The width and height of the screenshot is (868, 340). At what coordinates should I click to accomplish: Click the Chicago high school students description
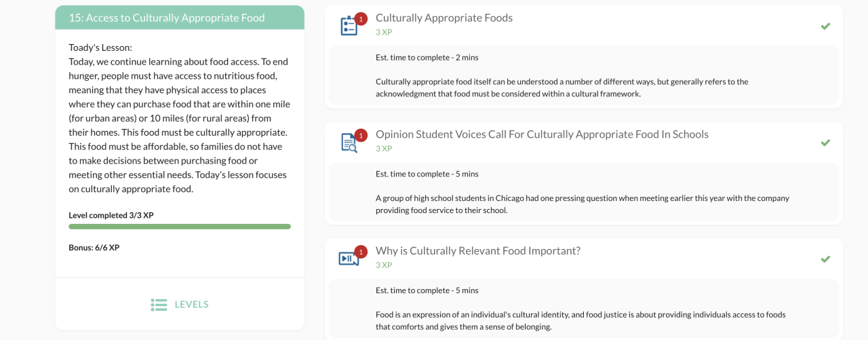tap(582, 204)
